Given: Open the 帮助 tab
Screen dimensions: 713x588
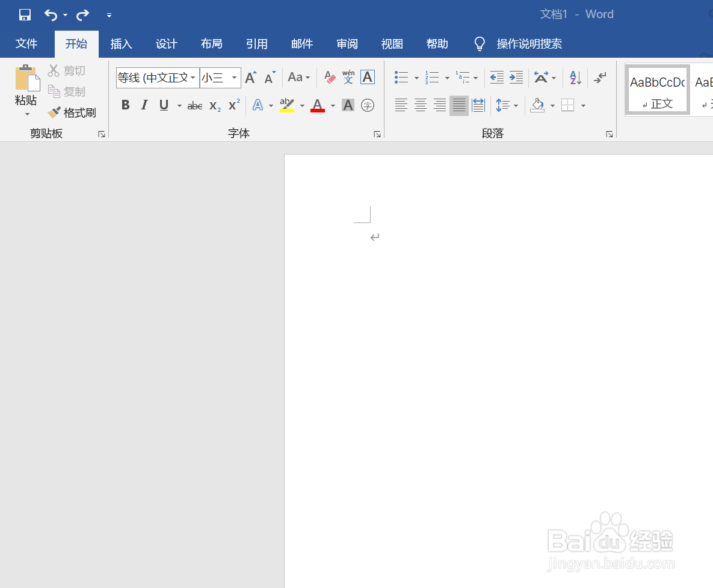Looking at the screenshot, I should (437, 44).
